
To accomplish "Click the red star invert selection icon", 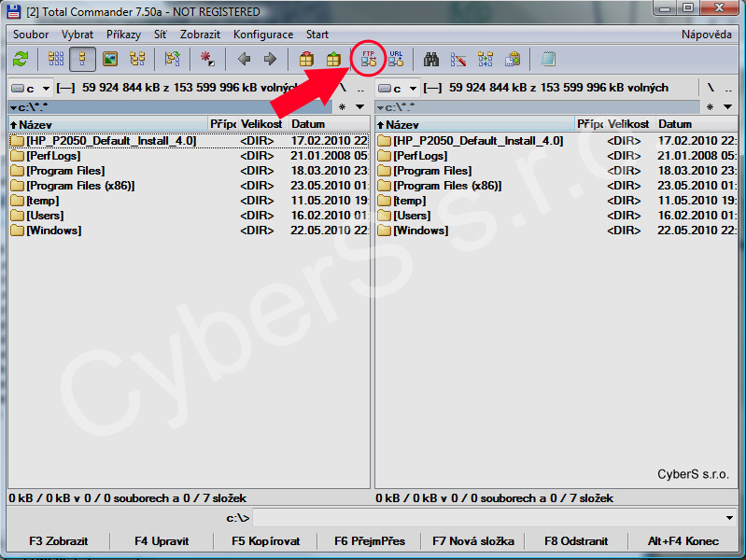I will pos(207,59).
